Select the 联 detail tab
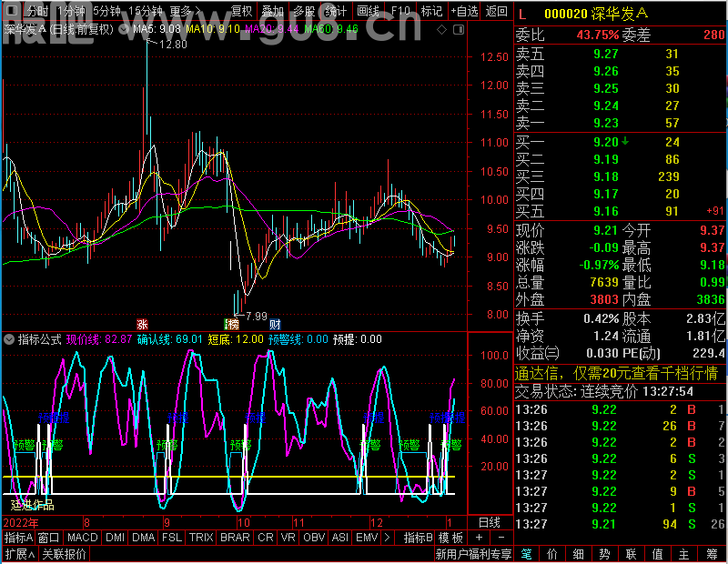Screen dimensions: 728x564 pyautogui.click(x=631, y=554)
